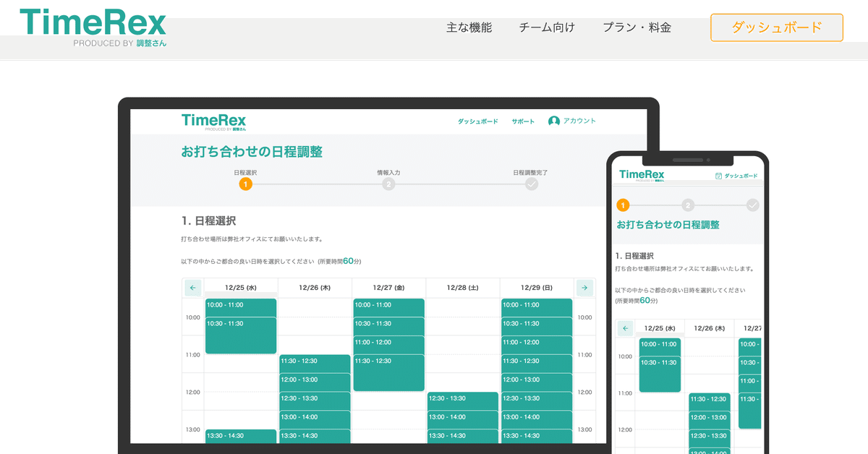This screenshot has height=454, width=868.
Task: Pick 10:00 - 11:00 slot on 12/25 on phone
Action: pos(659,346)
